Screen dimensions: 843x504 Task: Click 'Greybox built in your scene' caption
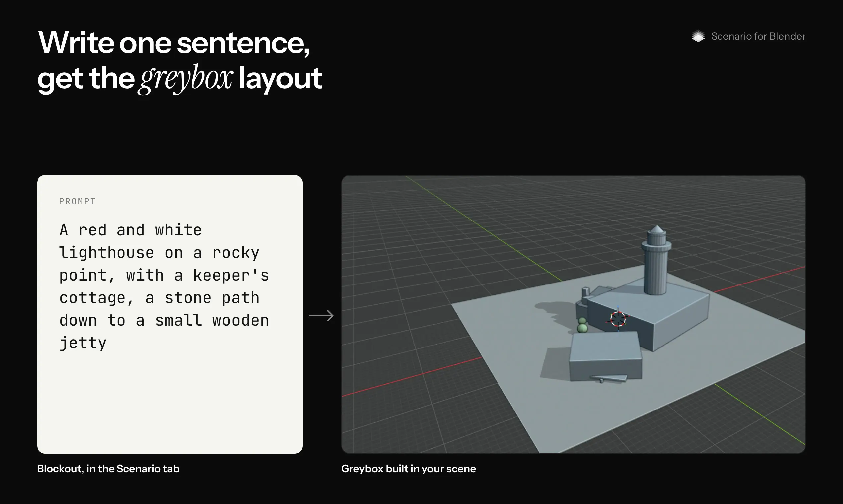pos(408,469)
